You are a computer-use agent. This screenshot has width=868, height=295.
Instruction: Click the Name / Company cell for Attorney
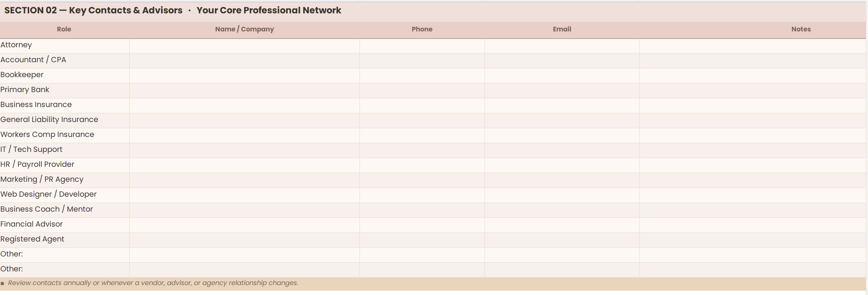click(244, 46)
